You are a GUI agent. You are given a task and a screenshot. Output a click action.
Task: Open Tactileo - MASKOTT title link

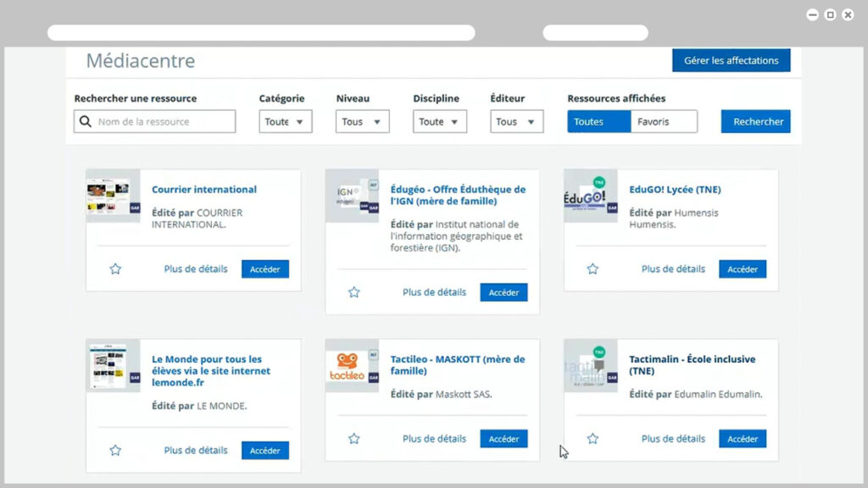(x=457, y=364)
